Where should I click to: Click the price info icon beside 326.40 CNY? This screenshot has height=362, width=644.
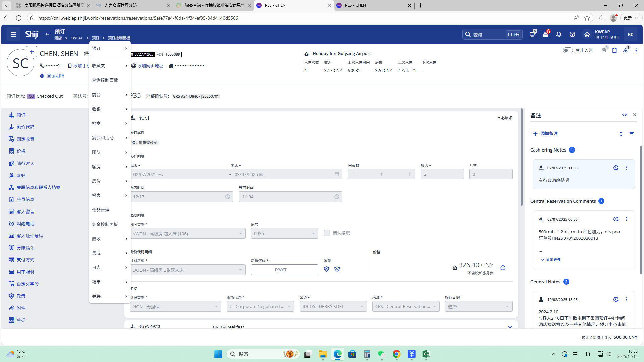[503, 268]
